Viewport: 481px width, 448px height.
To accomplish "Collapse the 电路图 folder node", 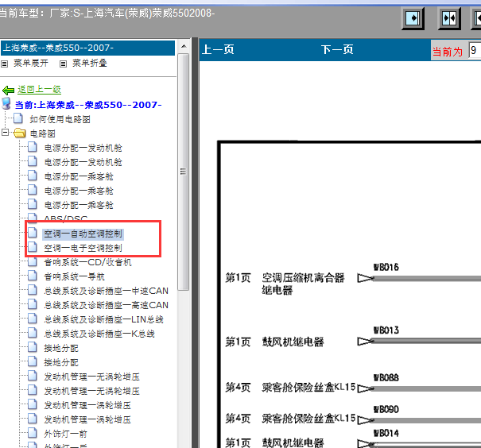I will 6,133.
